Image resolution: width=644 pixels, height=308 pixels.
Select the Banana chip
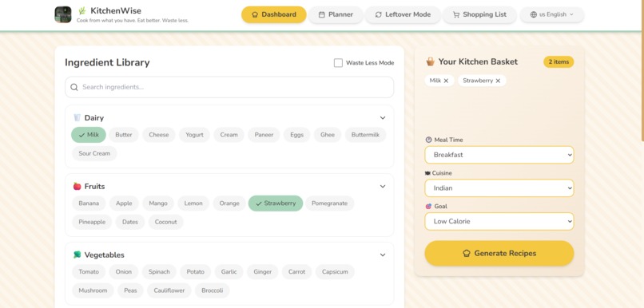(89, 203)
